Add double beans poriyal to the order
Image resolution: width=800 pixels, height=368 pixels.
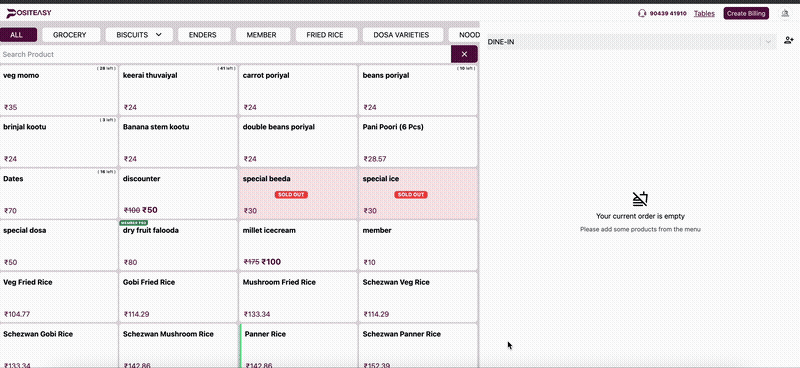tap(298, 141)
